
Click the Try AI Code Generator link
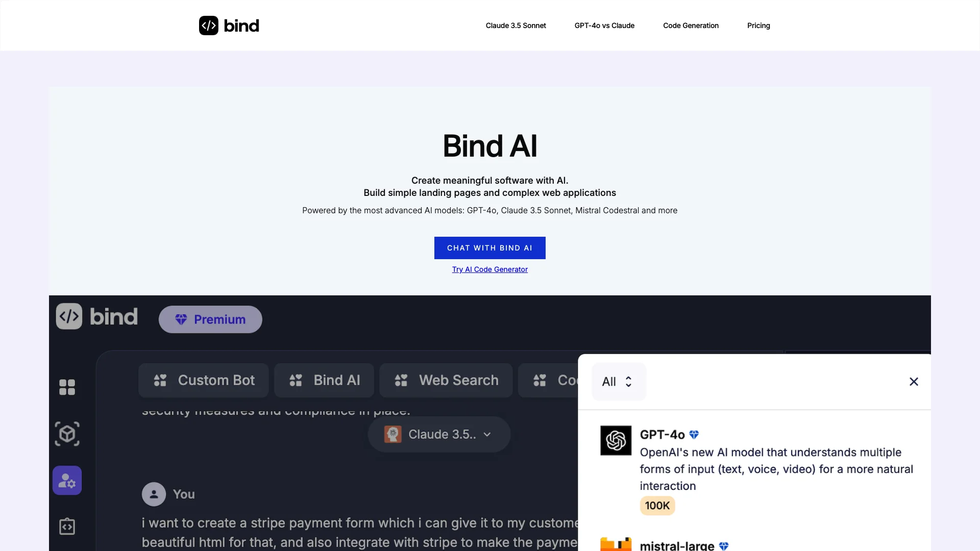click(489, 269)
